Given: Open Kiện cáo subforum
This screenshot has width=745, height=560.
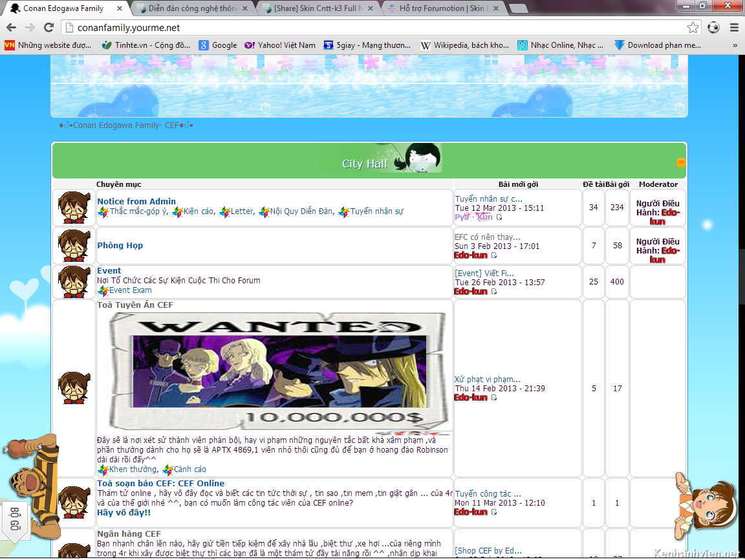Looking at the screenshot, I should (x=199, y=211).
